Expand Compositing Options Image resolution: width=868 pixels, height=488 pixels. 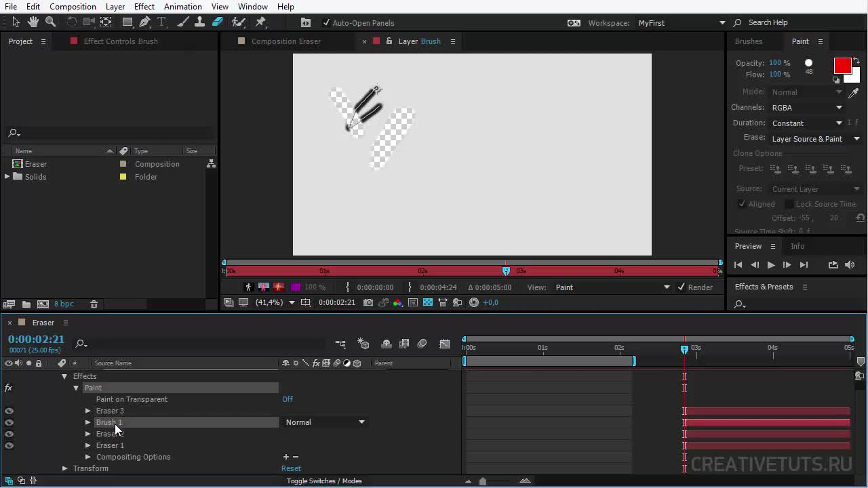click(x=87, y=457)
